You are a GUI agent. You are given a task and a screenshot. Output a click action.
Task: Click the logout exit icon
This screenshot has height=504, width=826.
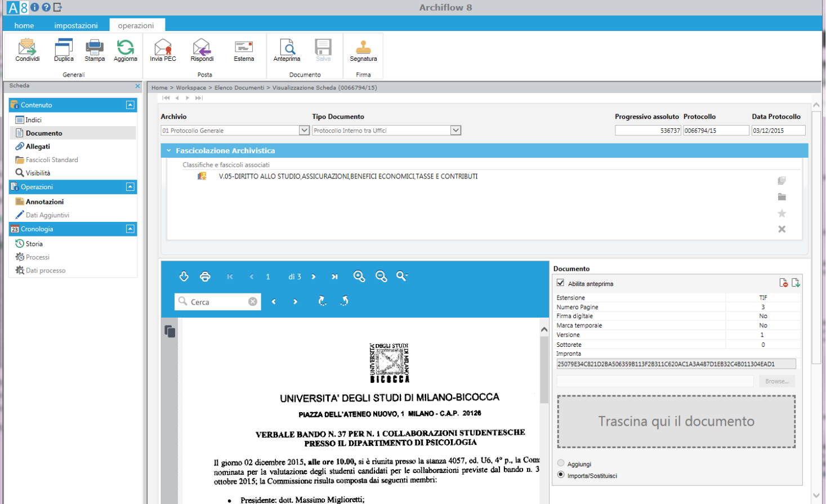pos(57,7)
